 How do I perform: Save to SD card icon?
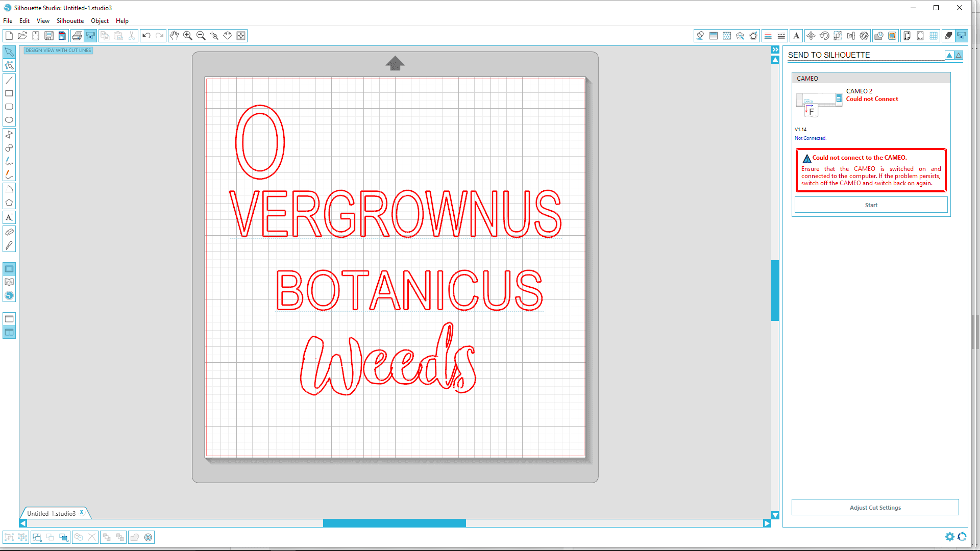click(x=62, y=36)
